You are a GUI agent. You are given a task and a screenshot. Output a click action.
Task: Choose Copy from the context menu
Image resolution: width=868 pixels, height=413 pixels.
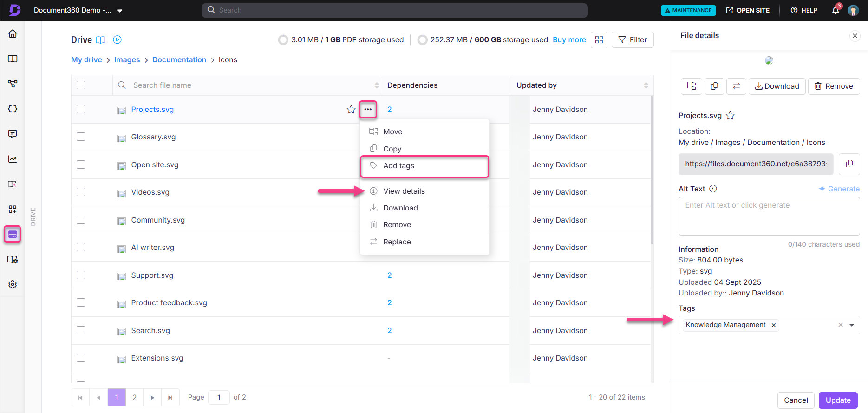click(424, 149)
